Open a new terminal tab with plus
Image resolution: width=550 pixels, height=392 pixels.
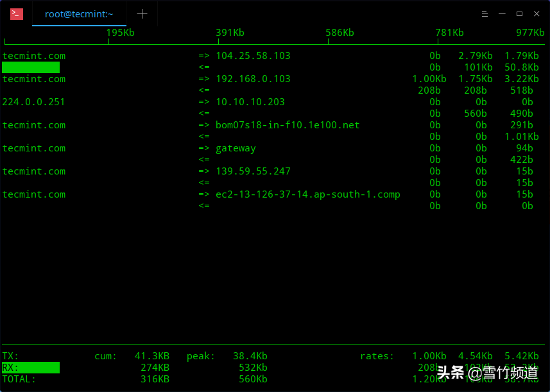pyautogui.click(x=142, y=13)
